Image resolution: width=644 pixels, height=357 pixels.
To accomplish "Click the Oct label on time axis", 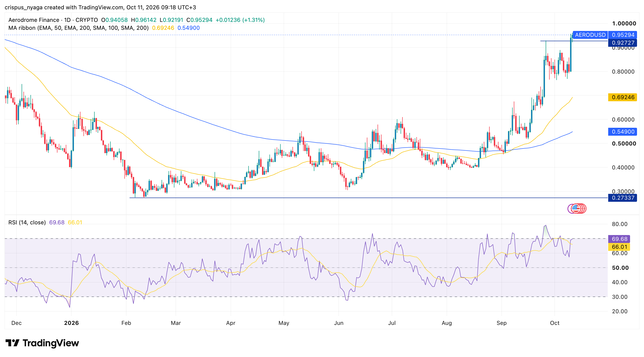I will tap(555, 323).
